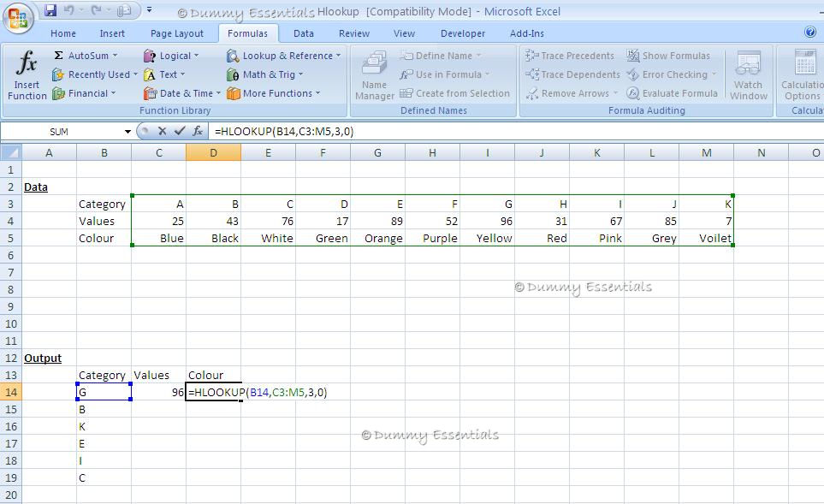Switch to the Page Layout tab
824x504 pixels.
(176, 33)
